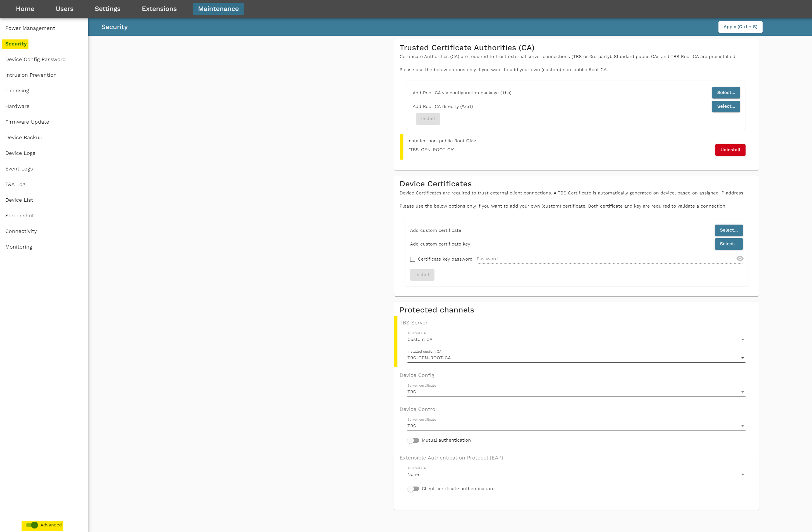This screenshot has height=532, width=812.
Task: Open Device Config Password page
Action: click(35, 59)
